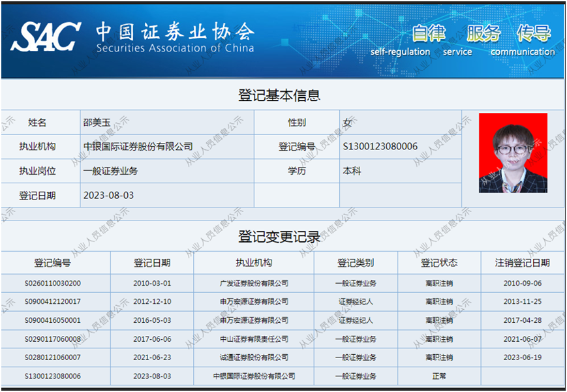The image size is (567, 392).
Task: Click 中山证券有限责任公司 in the records
Action: (254, 339)
